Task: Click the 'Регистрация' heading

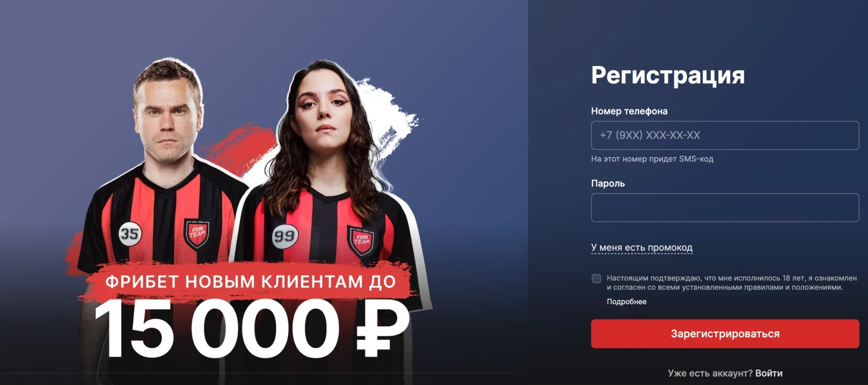Action: (x=668, y=75)
